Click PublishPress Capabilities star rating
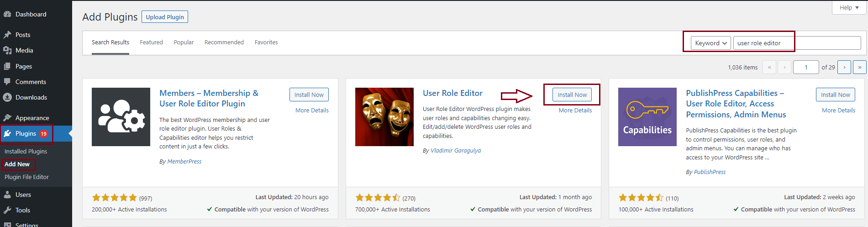The image size is (868, 227). pos(641,198)
